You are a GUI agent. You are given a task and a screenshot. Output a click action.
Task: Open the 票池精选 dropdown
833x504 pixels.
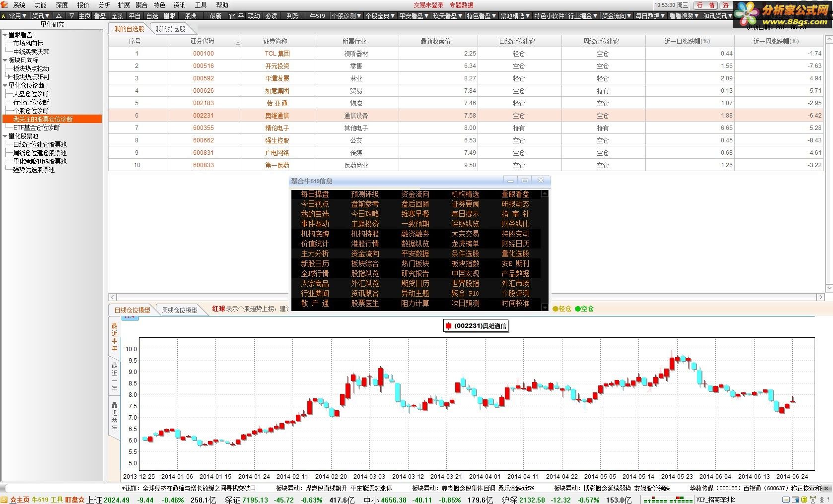click(515, 16)
